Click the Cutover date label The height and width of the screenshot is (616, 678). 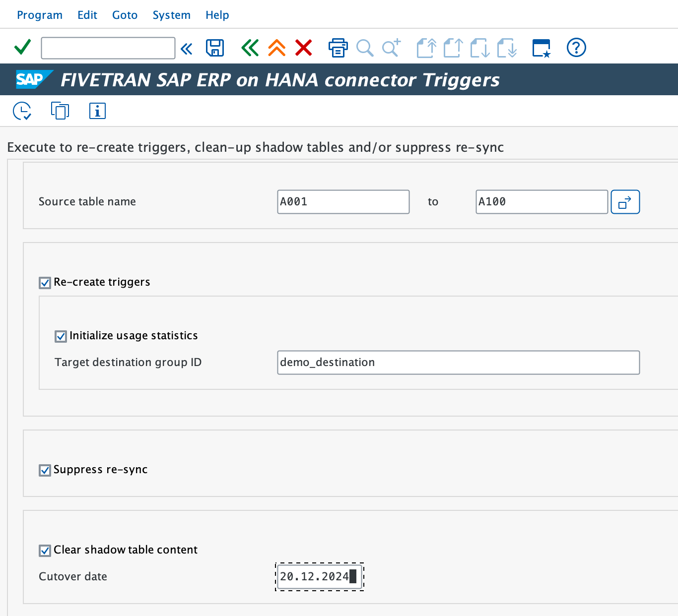(73, 576)
